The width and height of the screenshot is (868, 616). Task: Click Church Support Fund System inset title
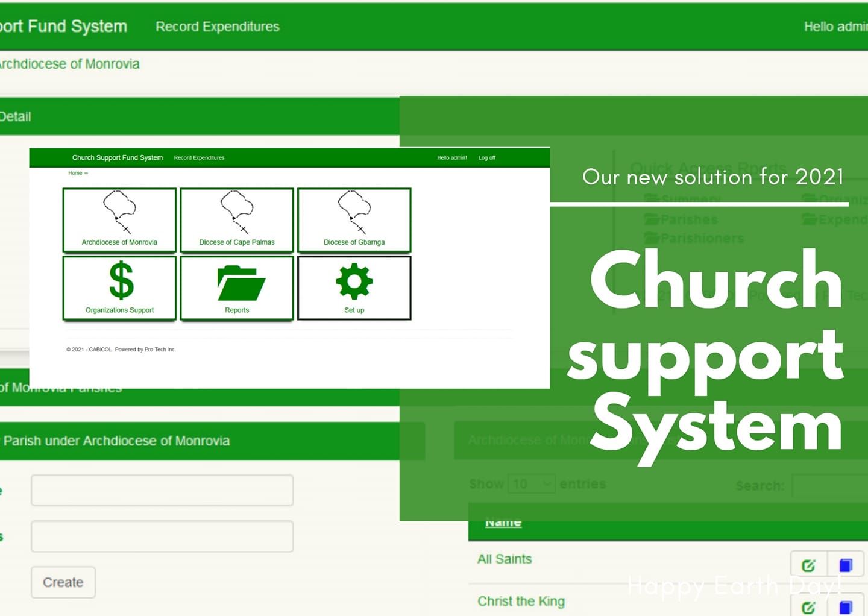tap(118, 158)
